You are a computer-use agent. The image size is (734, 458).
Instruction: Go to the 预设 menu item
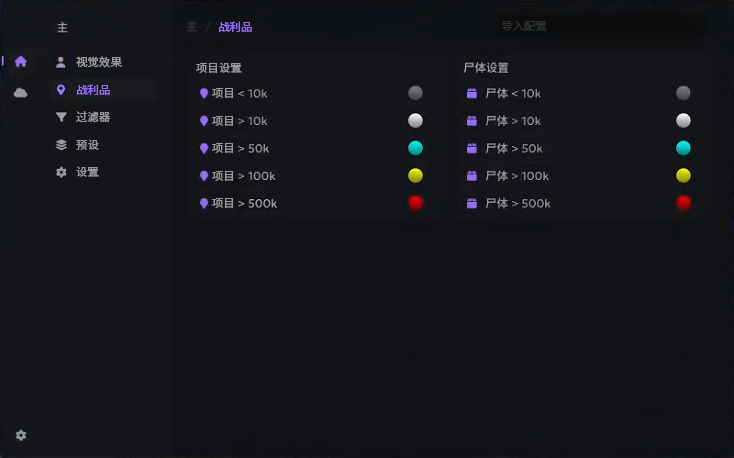click(87, 145)
